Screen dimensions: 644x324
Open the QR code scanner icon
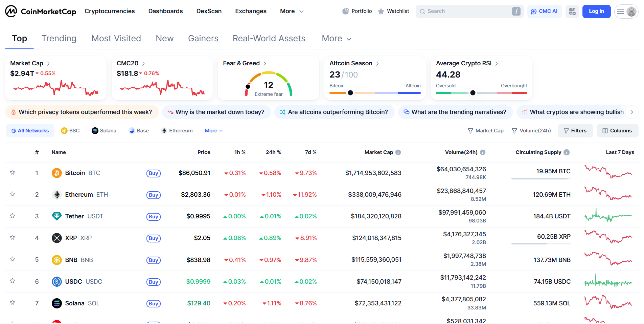click(572, 12)
